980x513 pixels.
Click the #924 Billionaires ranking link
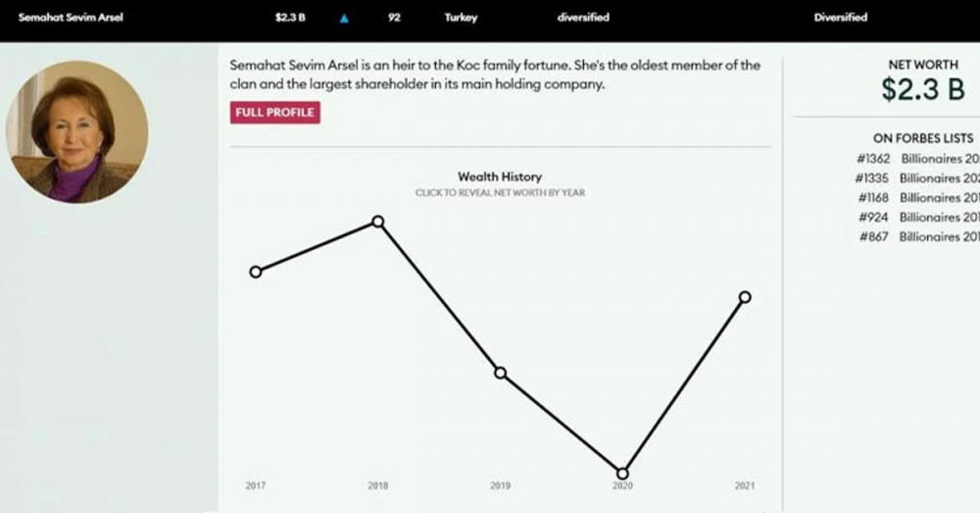tap(918, 218)
